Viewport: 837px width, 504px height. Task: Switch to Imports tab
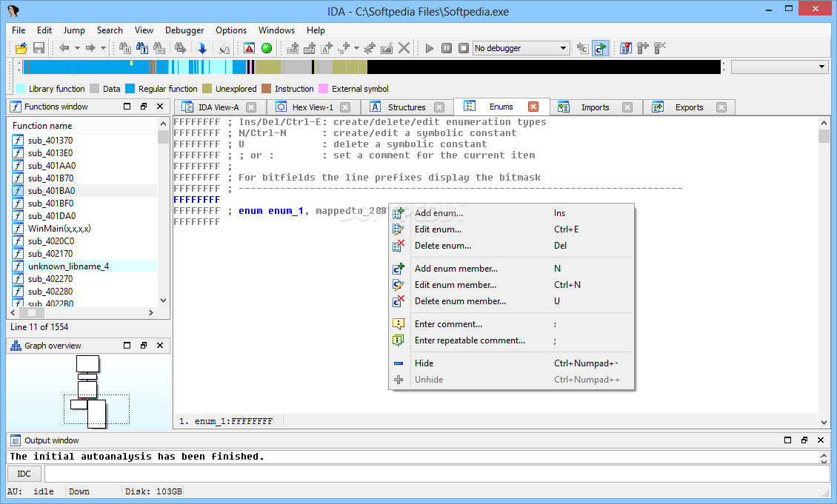[596, 107]
